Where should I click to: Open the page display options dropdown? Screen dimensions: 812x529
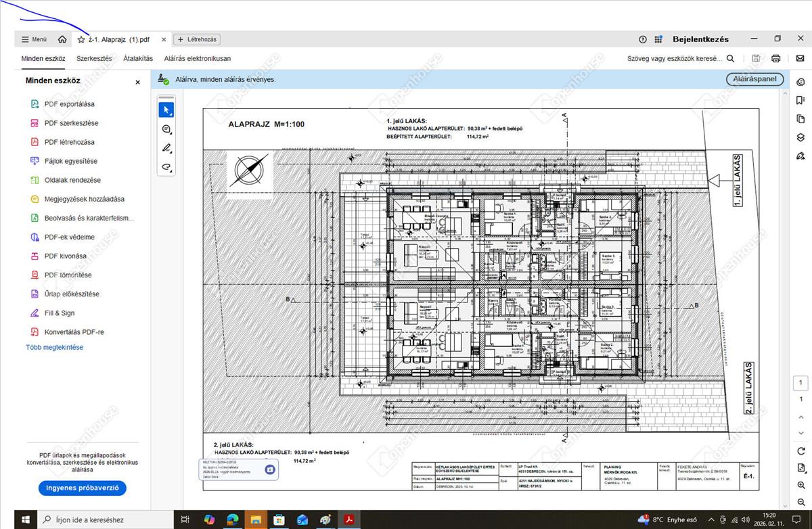[x=801, y=468]
